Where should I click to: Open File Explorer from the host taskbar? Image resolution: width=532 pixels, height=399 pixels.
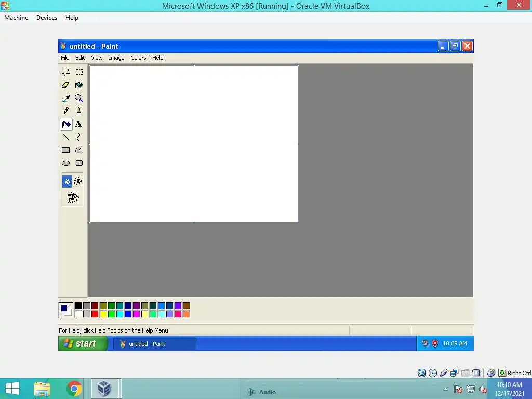point(42,389)
